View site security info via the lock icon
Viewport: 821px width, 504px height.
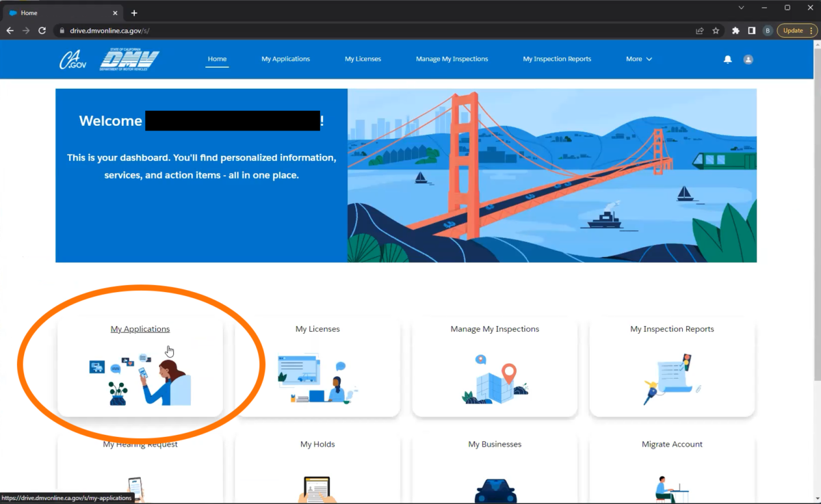click(x=62, y=30)
